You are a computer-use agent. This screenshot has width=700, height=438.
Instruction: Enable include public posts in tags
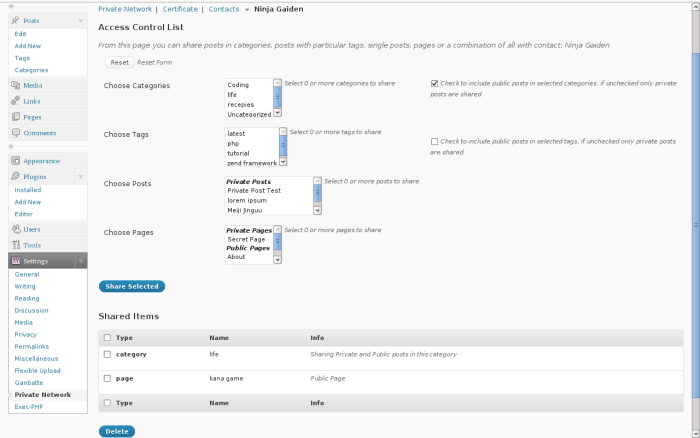[434, 142]
